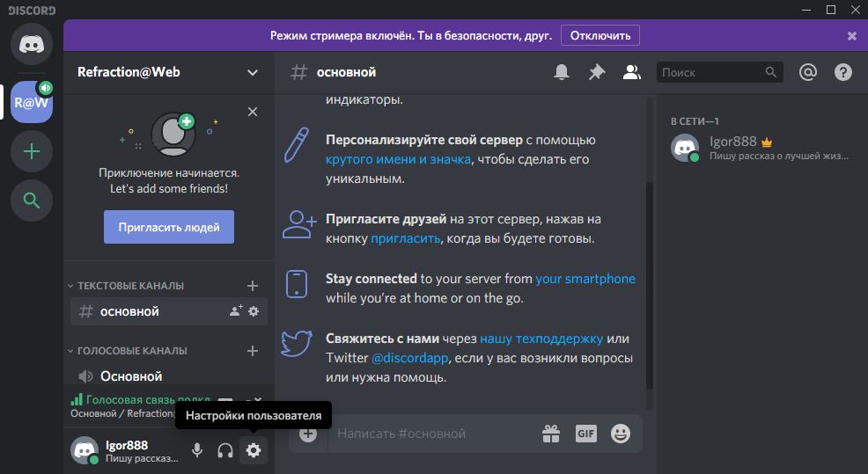Click the gift Nitro icon
868x474 pixels.
coord(551,434)
